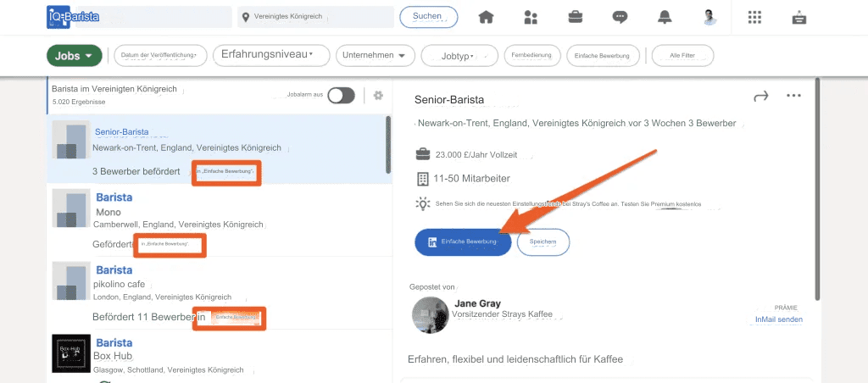Select the Fernbedienung filter pill
The width and height of the screenshot is (868, 383).
point(532,55)
